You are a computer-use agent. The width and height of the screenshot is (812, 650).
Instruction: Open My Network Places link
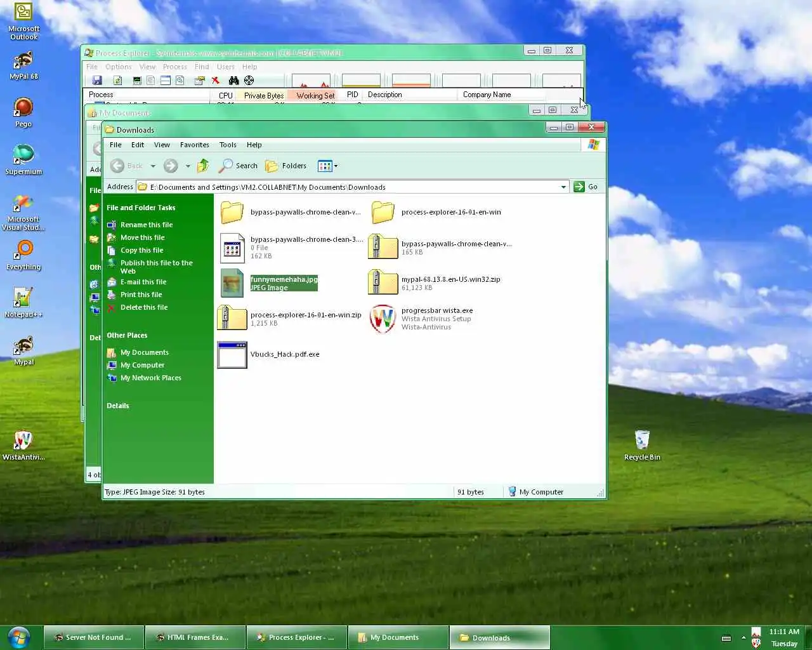(x=151, y=378)
